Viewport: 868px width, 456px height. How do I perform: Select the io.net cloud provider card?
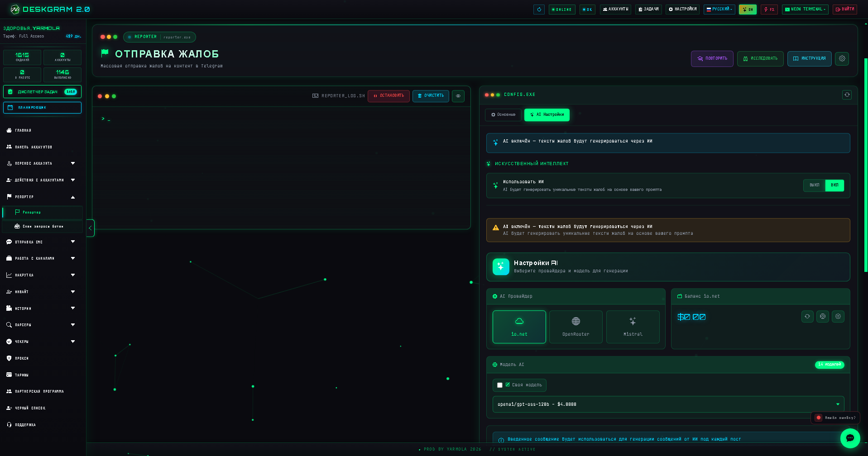click(519, 327)
